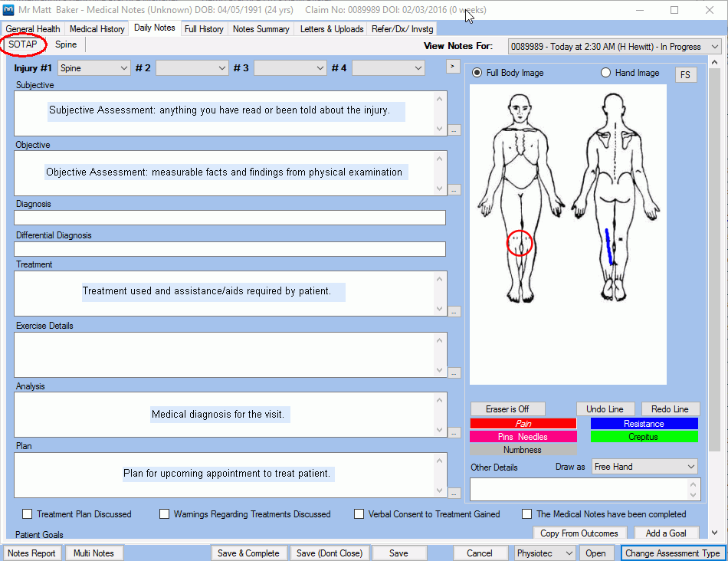Viewport: 728px width, 561px height.
Task: Click the arrow button after Injury #4
Action: click(x=453, y=67)
